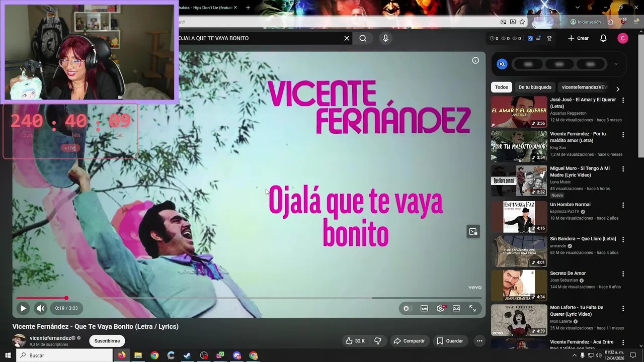Open options for Mon Laferte Tu Falta De Querer
The image size is (644, 362).
coord(623,308)
